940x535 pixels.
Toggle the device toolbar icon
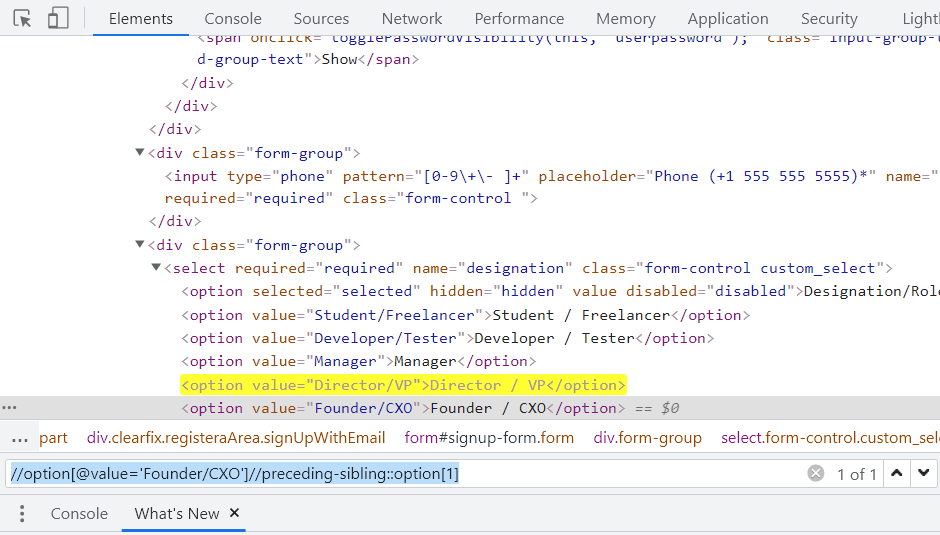pos(58,19)
